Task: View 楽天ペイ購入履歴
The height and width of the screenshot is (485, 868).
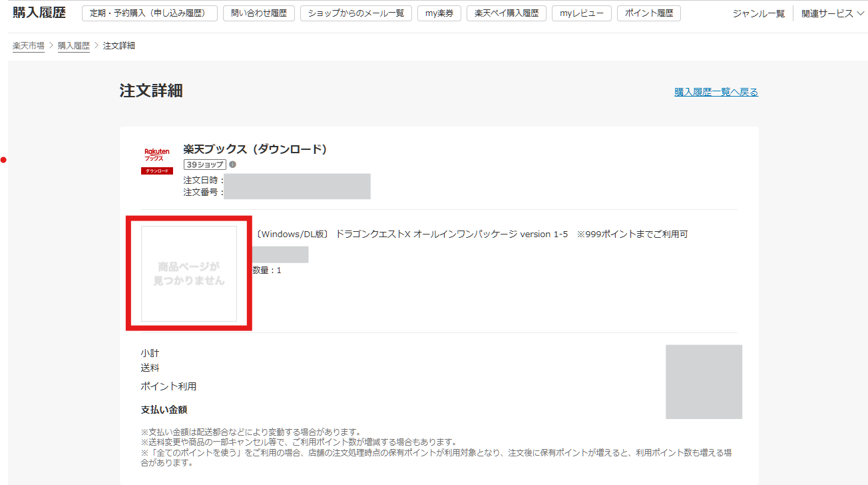Action: point(507,13)
